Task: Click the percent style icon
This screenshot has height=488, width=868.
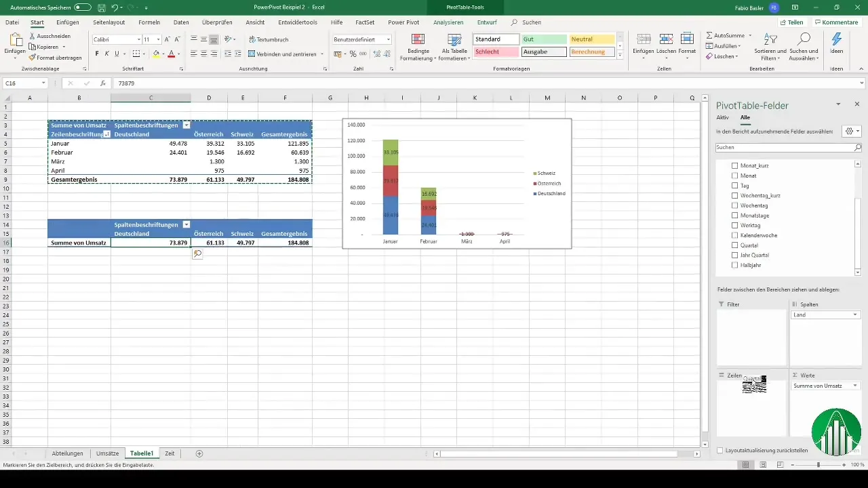Action: click(353, 54)
